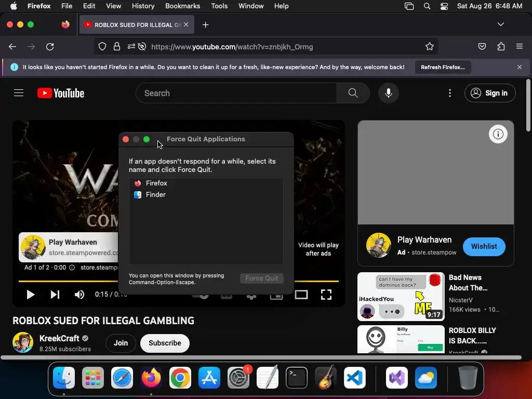Click the Refresh Firefox… button
532x399 pixels.
[443, 67]
